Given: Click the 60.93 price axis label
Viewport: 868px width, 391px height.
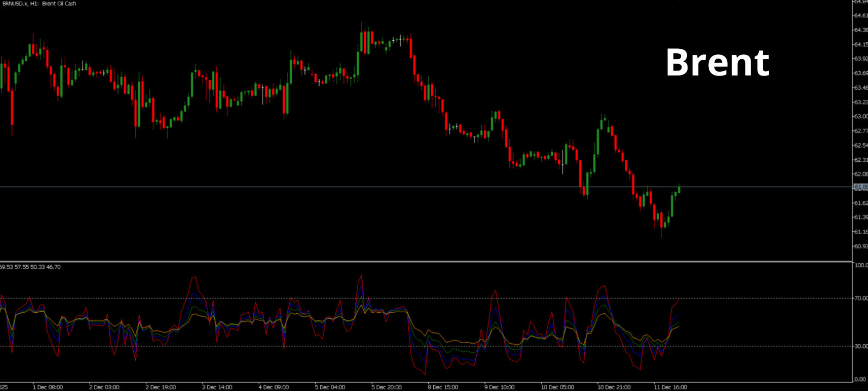Looking at the screenshot, I should click(x=861, y=246).
